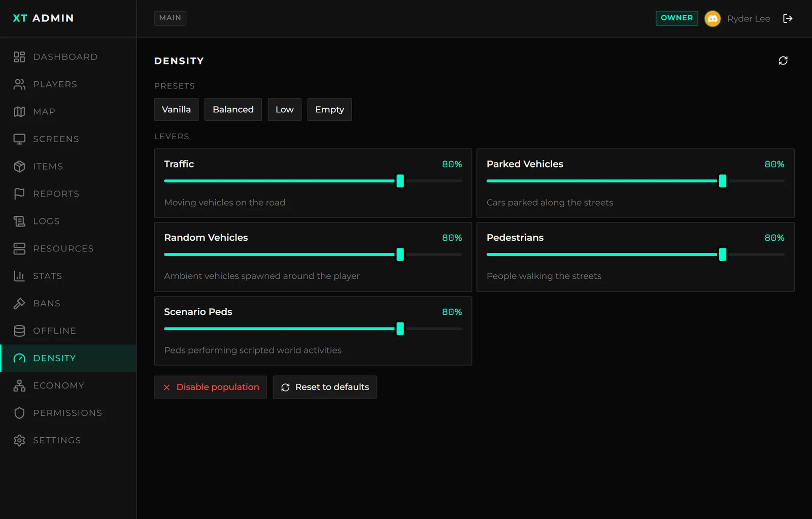812x519 pixels.
Task: Apply the Vanilla preset
Action: tap(176, 110)
